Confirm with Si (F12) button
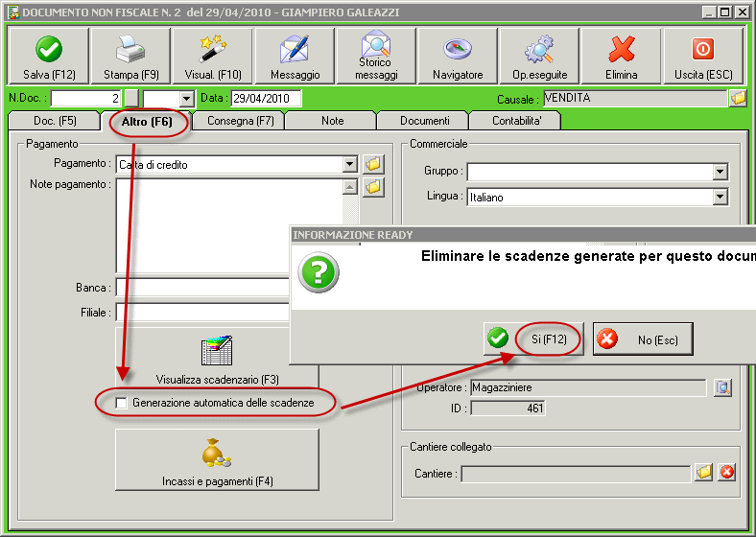The image size is (756, 537). [x=533, y=339]
